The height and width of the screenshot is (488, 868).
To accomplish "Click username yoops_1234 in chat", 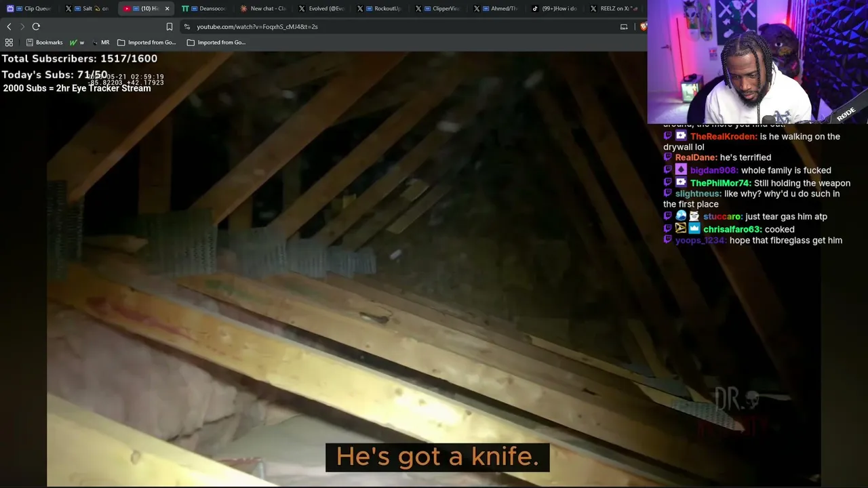I will (x=701, y=241).
